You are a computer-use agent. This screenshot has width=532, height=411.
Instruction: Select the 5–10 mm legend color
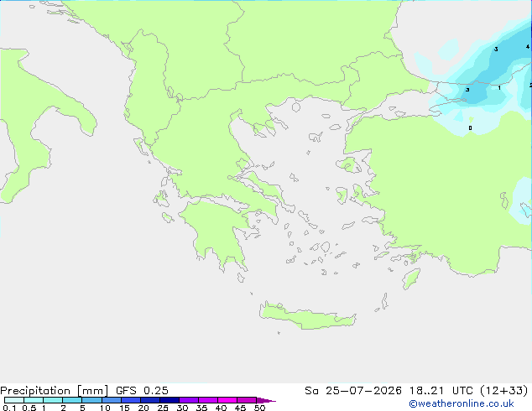point(91,400)
